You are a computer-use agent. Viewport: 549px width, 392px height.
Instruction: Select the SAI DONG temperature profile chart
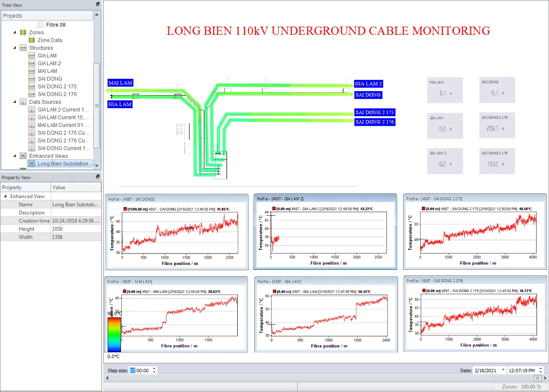(x=177, y=231)
